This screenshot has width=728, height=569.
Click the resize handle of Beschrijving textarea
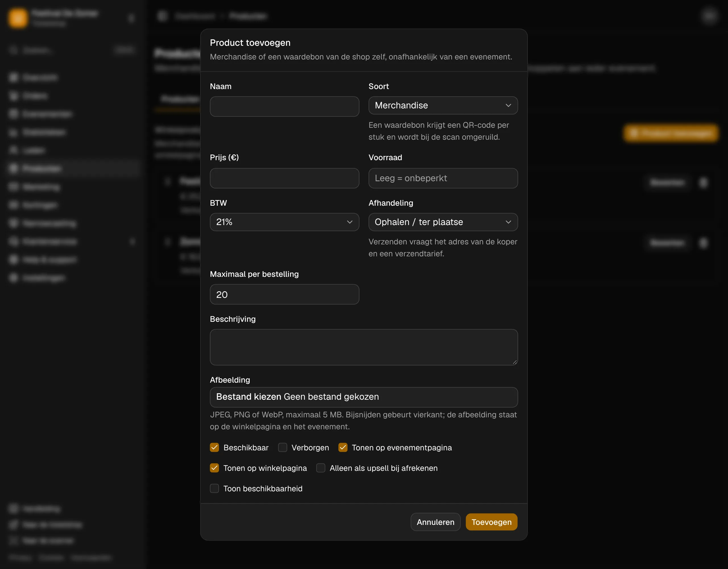coord(515,362)
